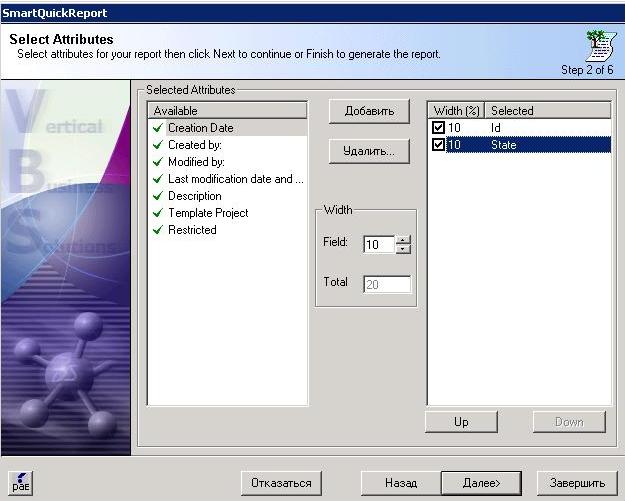
Task: Click the Total width field
Action: pyautogui.click(x=387, y=285)
